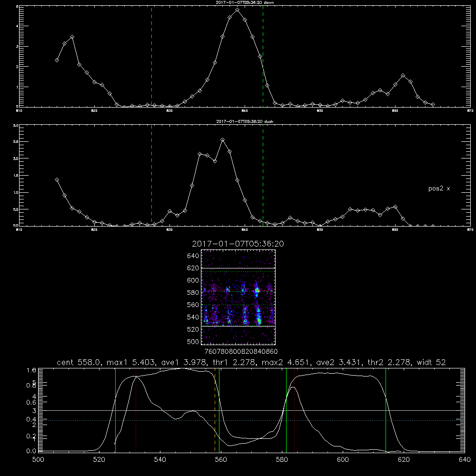Image resolution: width=476 pixels, height=476 pixels.
Task: Click the green dashed line near 828 in the dusk plot
Action: (151, 176)
